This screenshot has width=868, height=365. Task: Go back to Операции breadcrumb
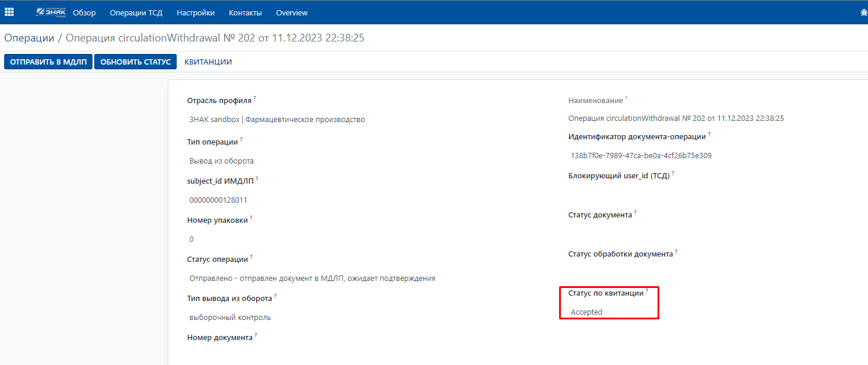(x=29, y=38)
